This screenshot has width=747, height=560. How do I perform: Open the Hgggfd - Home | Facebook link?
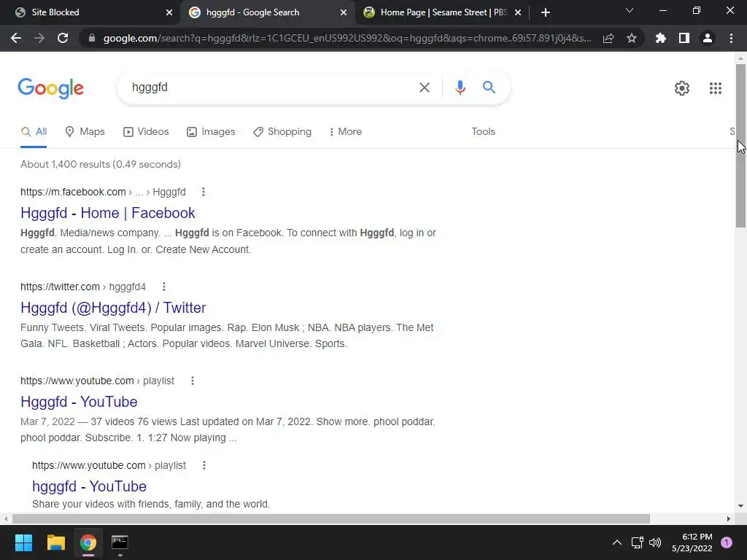[108, 213]
